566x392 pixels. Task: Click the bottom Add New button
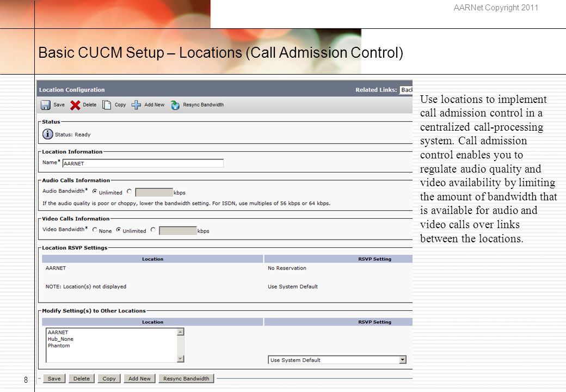[x=139, y=378]
